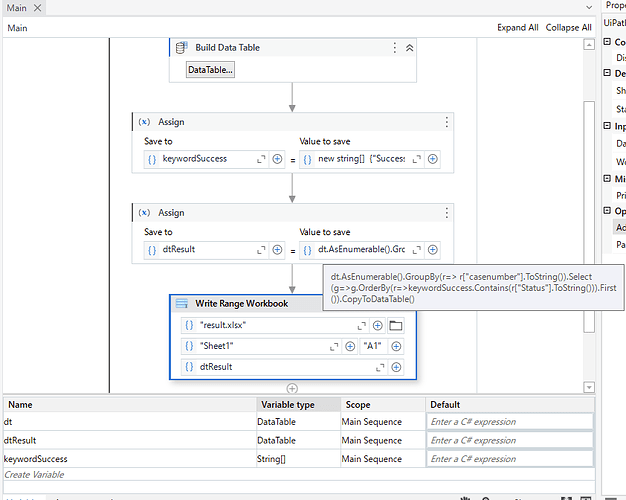Image resolution: width=626 pixels, height=500 pixels.
Task: Expand editor for Write Range dtResult field
Action: click(x=380, y=367)
